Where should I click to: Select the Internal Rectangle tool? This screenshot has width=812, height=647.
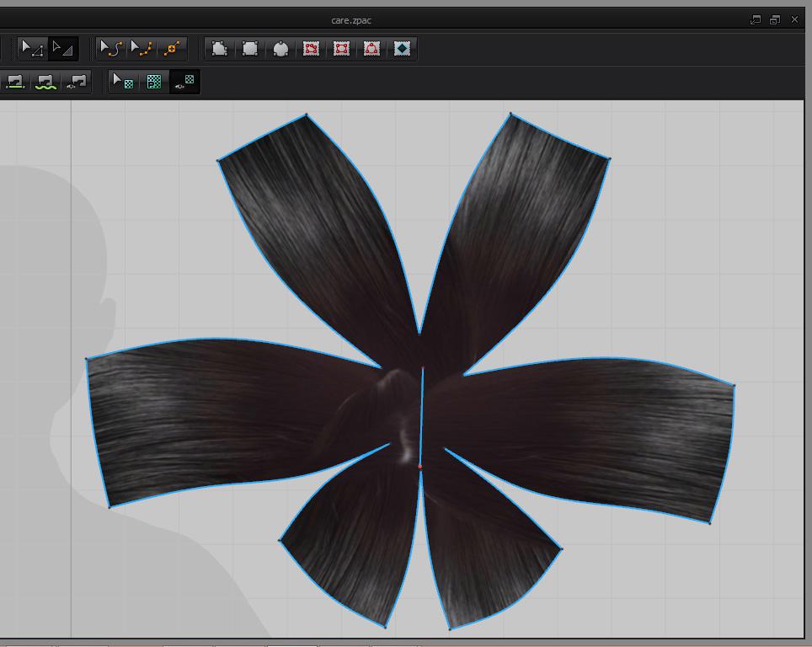341,49
